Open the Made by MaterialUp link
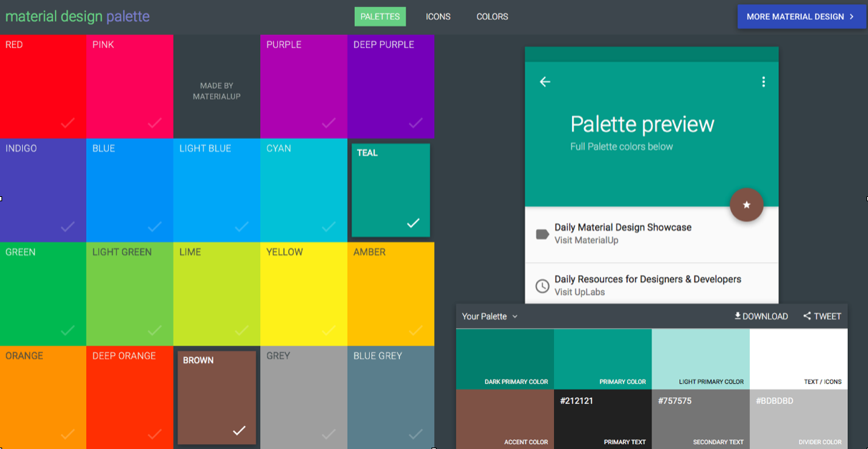Image resolution: width=868 pixels, height=449 pixels. point(216,91)
